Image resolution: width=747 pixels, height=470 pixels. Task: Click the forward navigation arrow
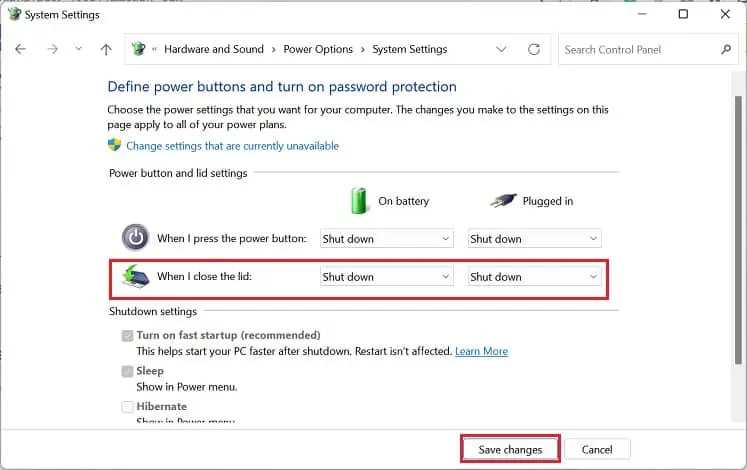coord(52,49)
